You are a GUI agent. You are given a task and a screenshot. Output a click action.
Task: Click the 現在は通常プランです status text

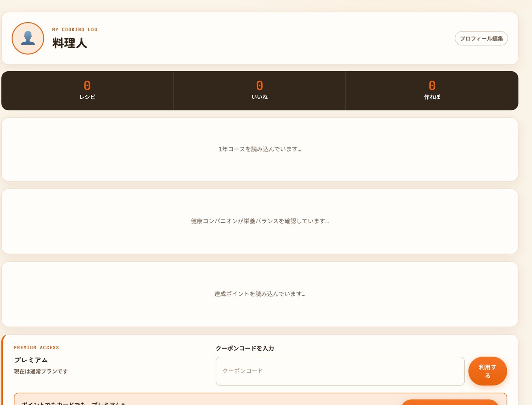[x=41, y=371]
